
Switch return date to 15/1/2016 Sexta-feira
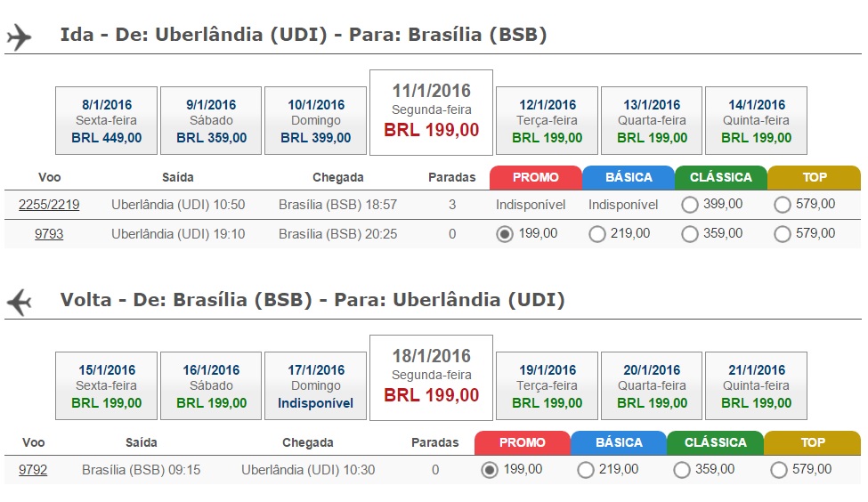point(106,385)
